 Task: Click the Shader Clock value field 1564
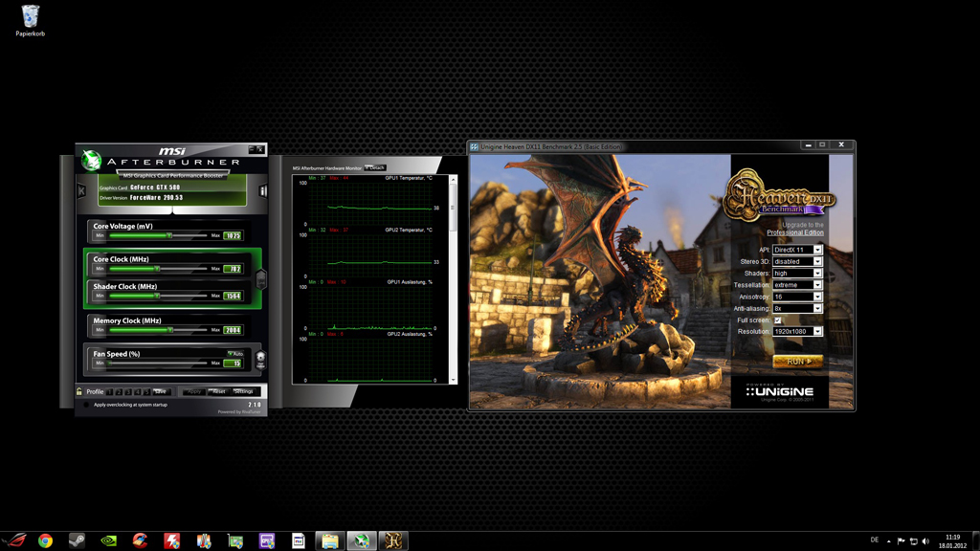click(233, 296)
